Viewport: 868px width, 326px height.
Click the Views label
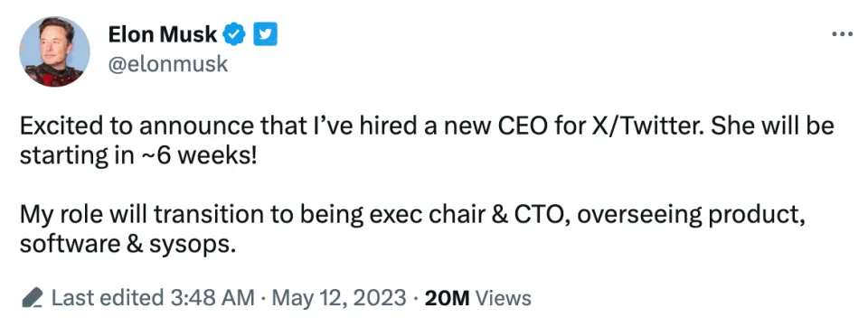(x=504, y=298)
